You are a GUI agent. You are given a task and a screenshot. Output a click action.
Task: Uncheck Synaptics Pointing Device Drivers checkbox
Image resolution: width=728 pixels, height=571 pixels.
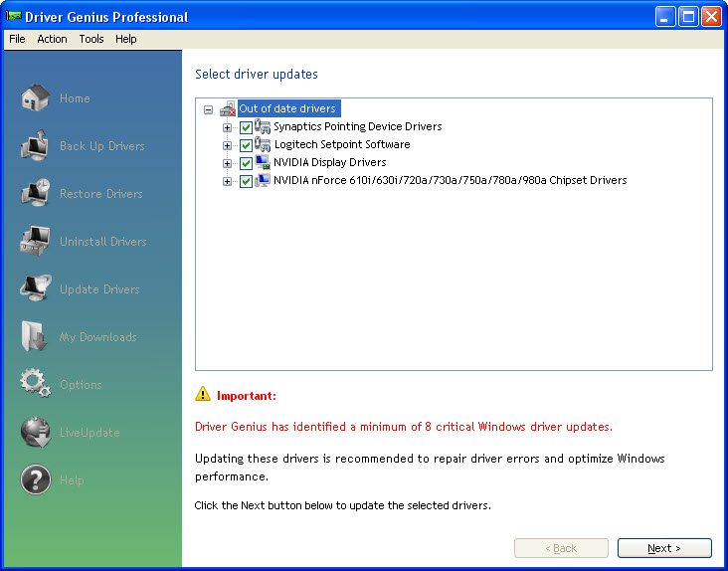246,127
